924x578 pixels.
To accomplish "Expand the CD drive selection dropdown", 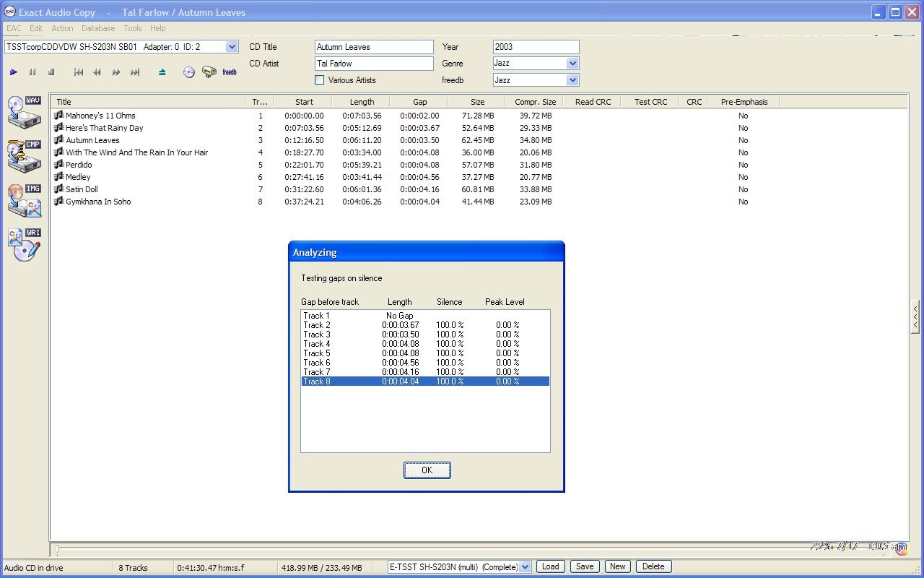I will [x=232, y=47].
